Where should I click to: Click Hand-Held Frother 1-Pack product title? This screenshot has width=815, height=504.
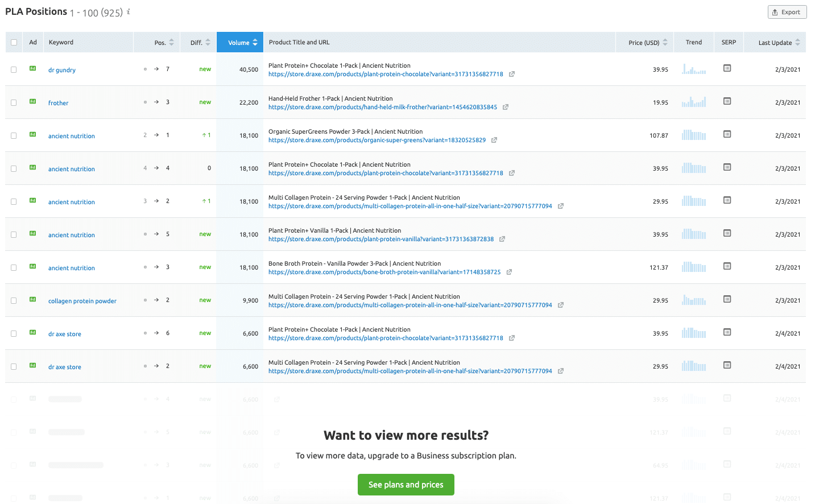coord(330,98)
